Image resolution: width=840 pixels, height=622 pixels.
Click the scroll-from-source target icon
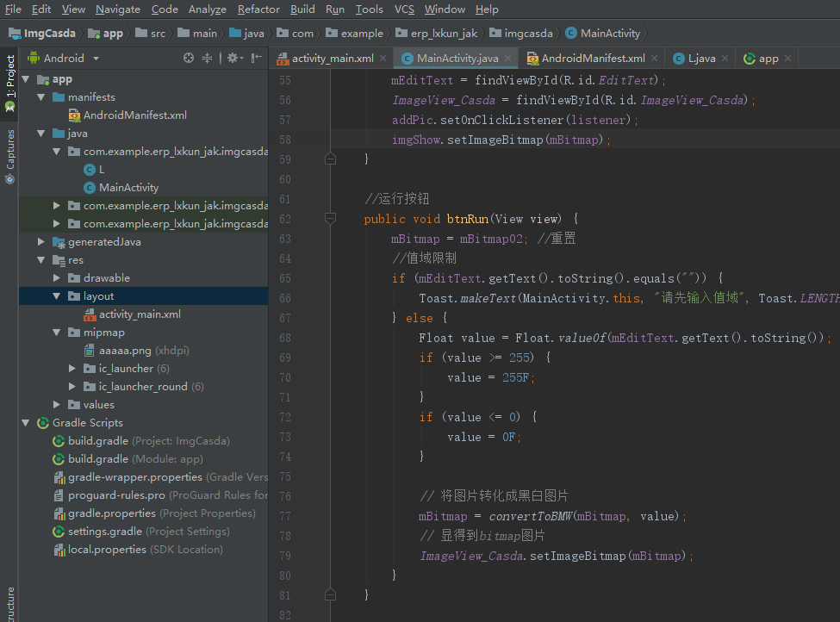pyautogui.click(x=189, y=58)
